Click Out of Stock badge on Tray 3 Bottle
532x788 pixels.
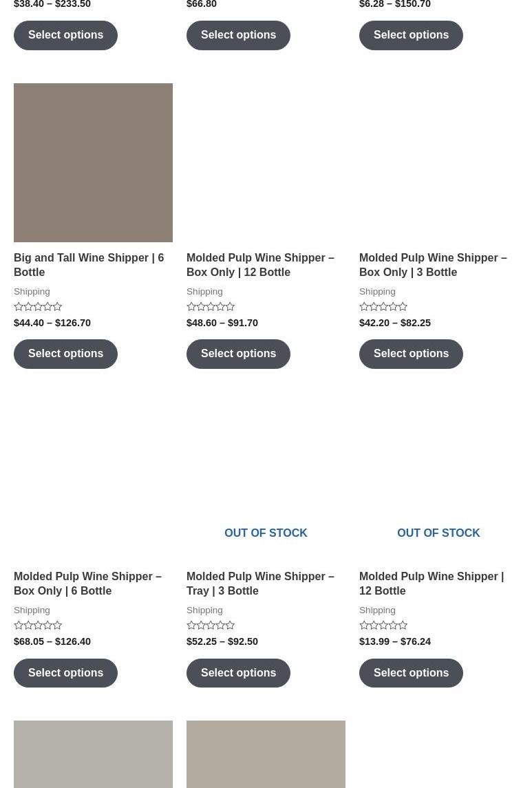(266, 533)
